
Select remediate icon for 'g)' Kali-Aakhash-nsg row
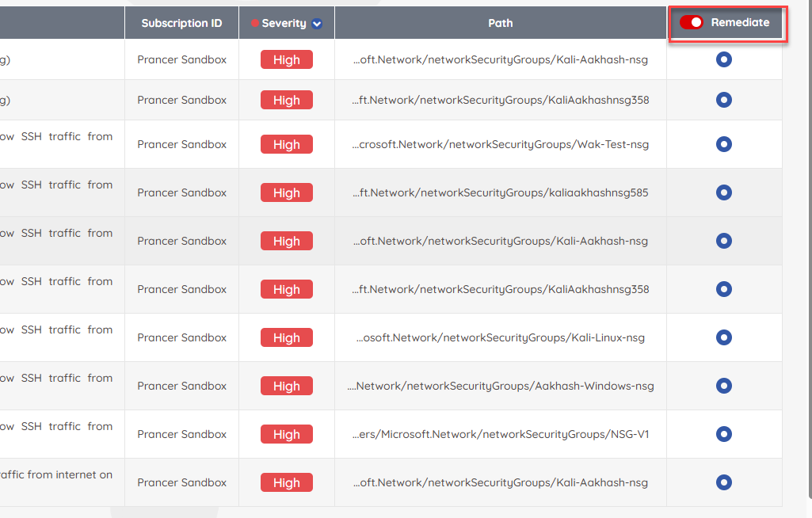point(724,59)
